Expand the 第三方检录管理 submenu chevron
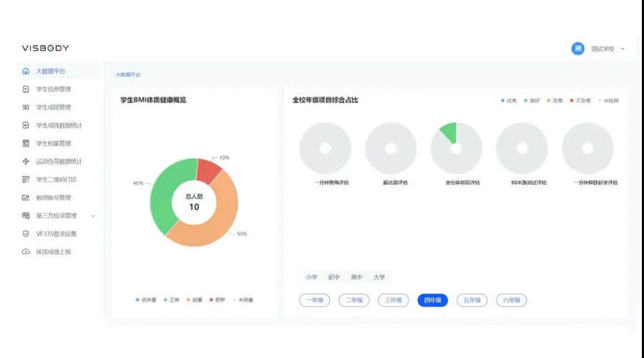 point(92,216)
